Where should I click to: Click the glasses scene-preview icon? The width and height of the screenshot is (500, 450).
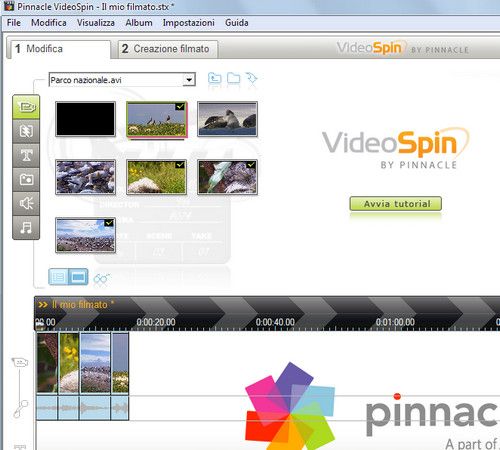(x=101, y=279)
